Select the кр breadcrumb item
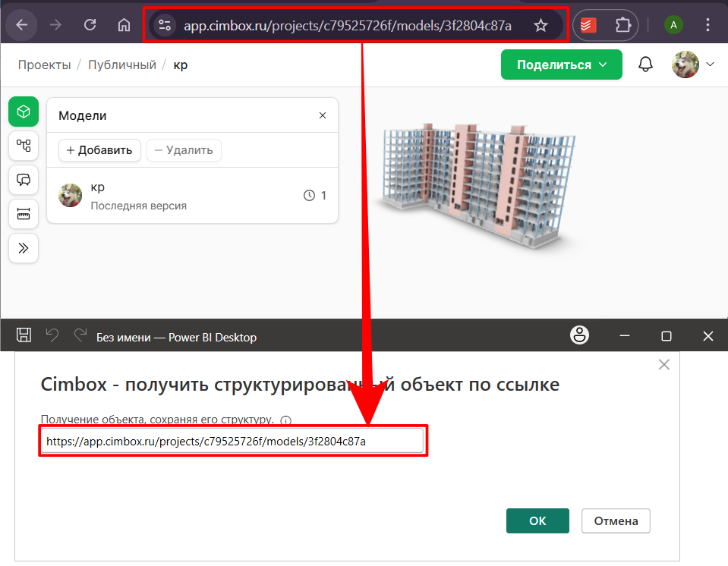728x566 pixels. [x=181, y=65]
